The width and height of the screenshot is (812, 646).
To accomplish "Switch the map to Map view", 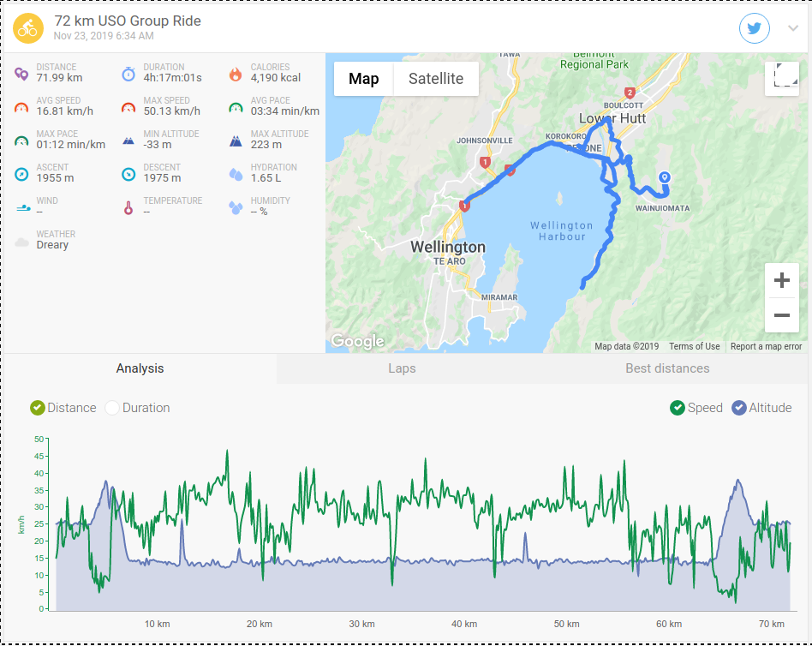I will click(363, 79).
